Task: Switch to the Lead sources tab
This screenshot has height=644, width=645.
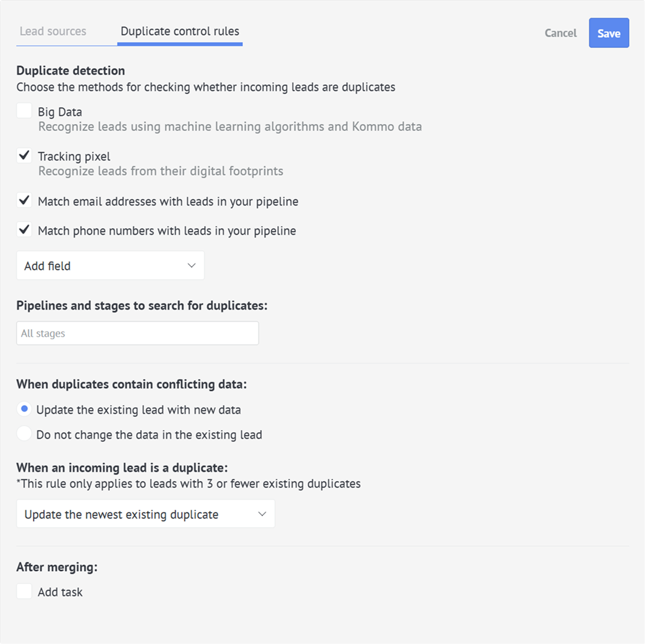Action: click(x=53, y=31)
